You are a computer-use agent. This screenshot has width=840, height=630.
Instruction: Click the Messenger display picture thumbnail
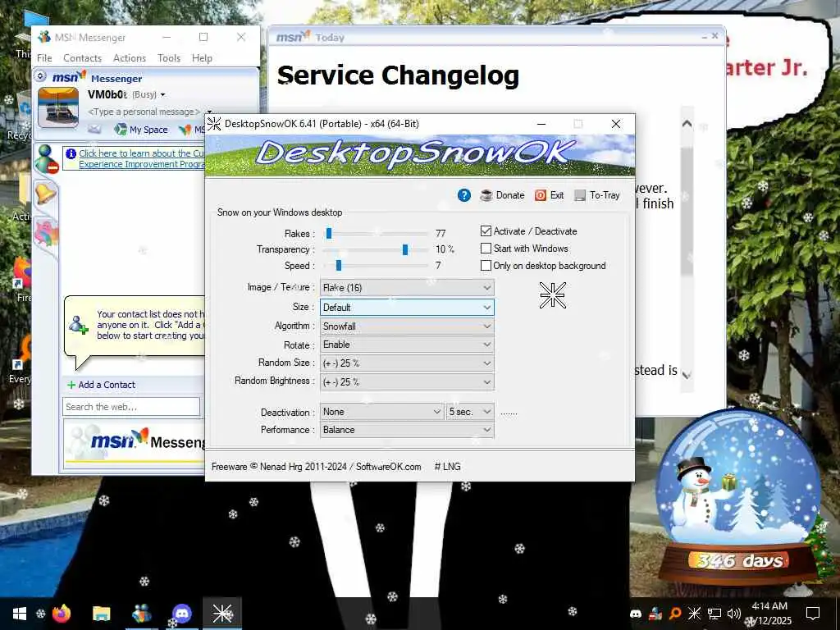pos(58,107)
